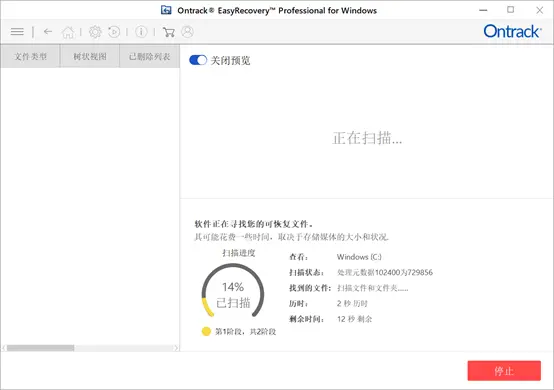The width and height of the screenshot is (554, 390).
Task: Click the 正在扫描... text in preview area
Action: pyautogui.click(x=367, y=138)
